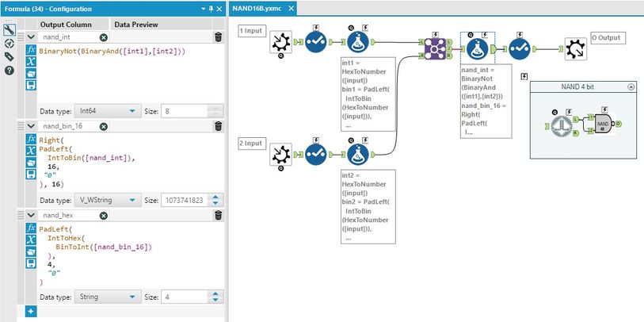The width and height of the screenshot is (644, 322).
Task: Click the Size field showing 1073741823
Action: point(185,201)
